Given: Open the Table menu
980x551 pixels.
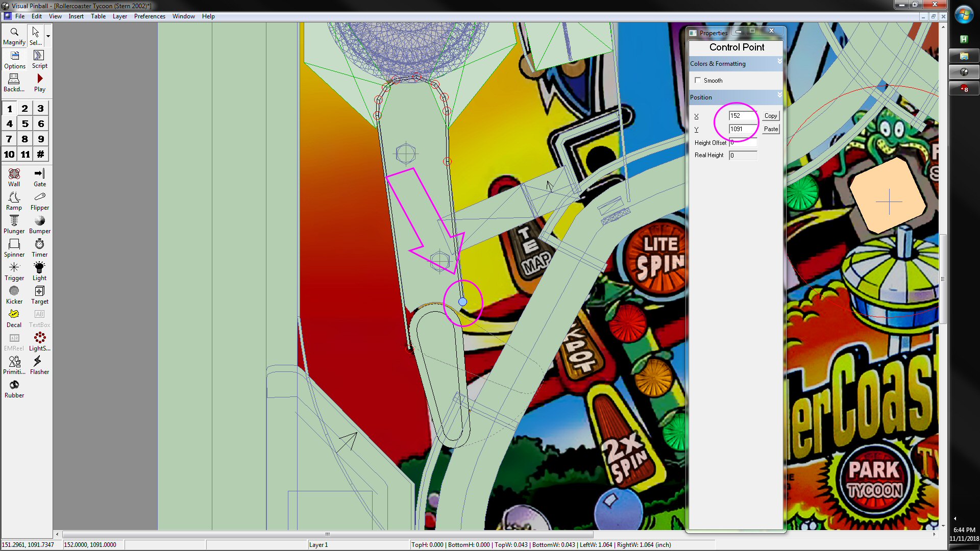Looking at the screenshot, I should click(98, 16).
